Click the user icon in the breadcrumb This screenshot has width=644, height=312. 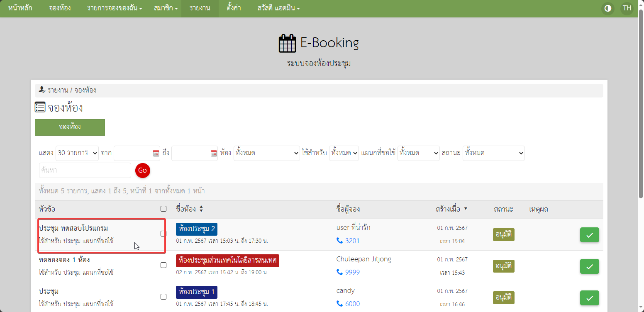click(41, 90)
